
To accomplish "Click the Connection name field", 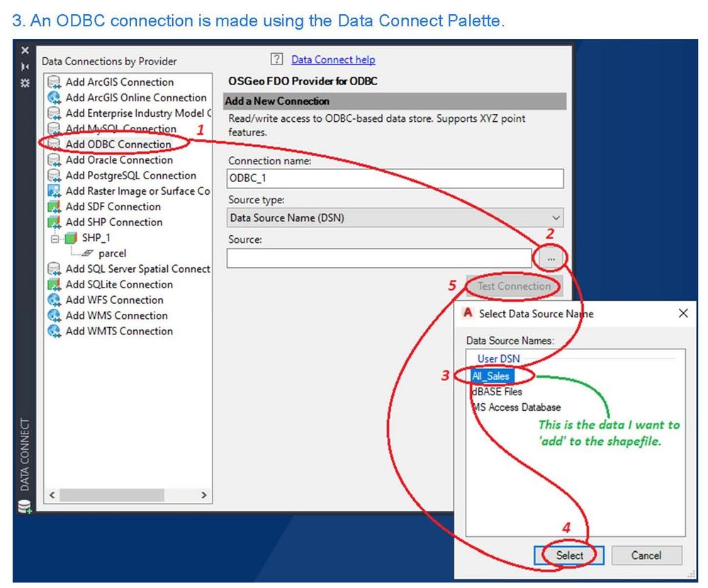I will click(395, 179).
